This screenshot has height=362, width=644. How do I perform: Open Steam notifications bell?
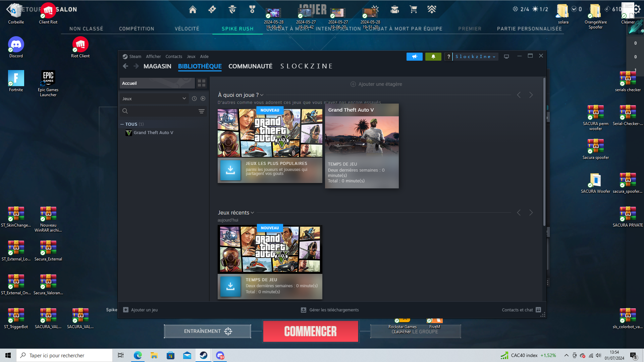point(433,57)
